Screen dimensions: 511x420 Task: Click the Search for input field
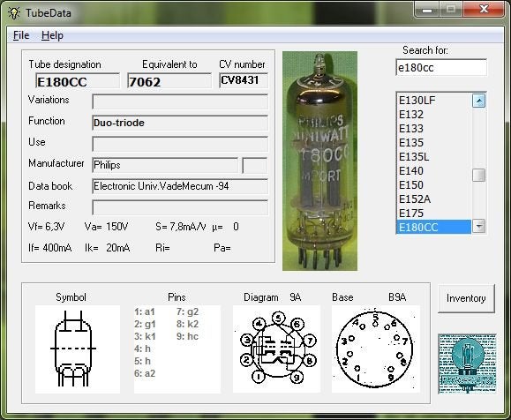coord(441,67)
